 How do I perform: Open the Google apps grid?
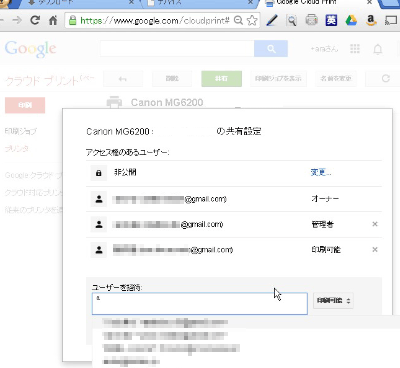tap(355, 49)
